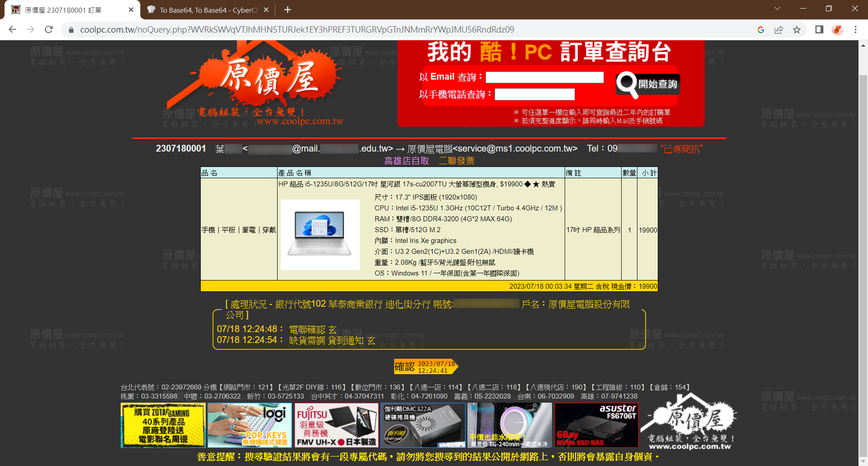The image size is (868, 466).
Task: Select the order number 2307180001
Action: pos(181,148)
